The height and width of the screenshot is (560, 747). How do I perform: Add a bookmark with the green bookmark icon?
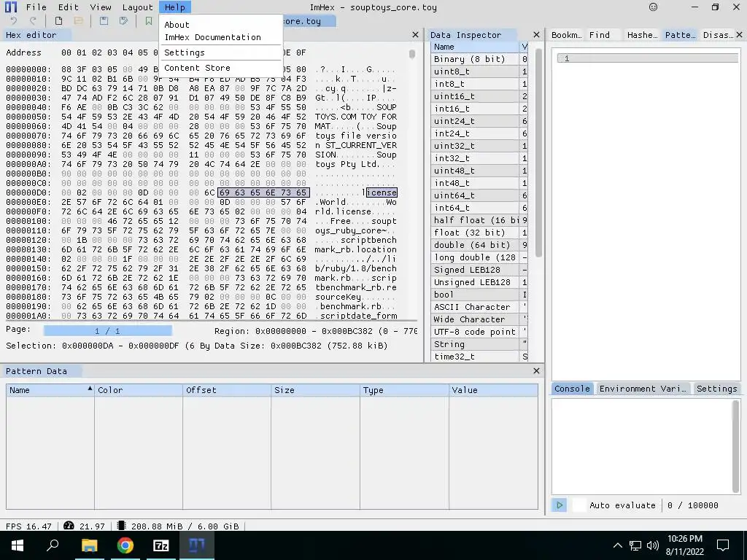pos(149,21)
